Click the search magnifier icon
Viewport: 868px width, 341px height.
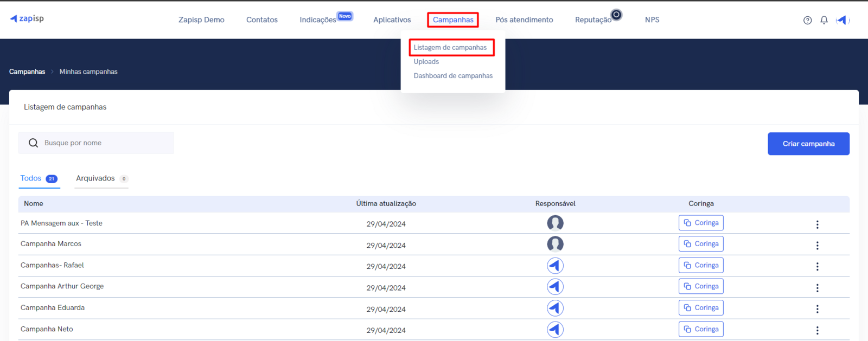point(33,143)
